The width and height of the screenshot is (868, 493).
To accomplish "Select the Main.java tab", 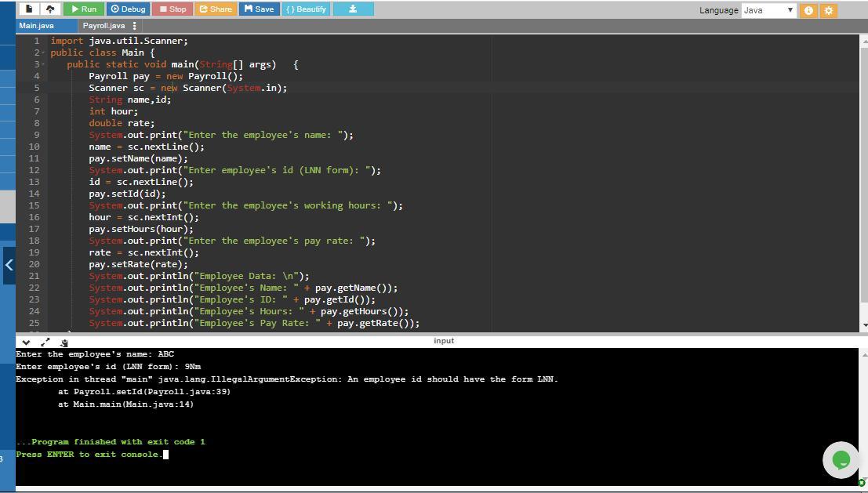I will click(37, 26).
